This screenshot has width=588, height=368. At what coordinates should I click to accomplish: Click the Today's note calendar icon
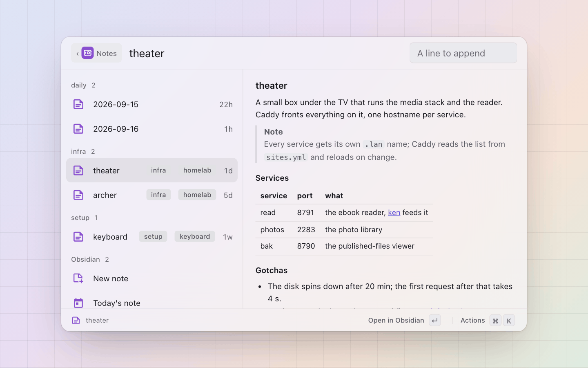78,303
